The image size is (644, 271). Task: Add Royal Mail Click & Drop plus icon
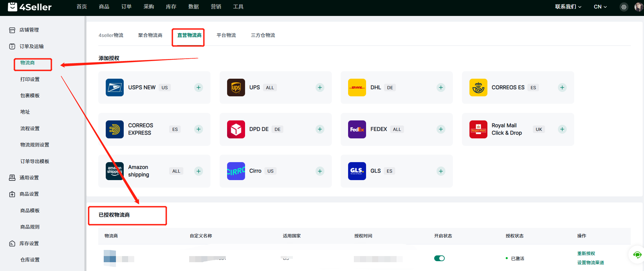pos(562,129)
